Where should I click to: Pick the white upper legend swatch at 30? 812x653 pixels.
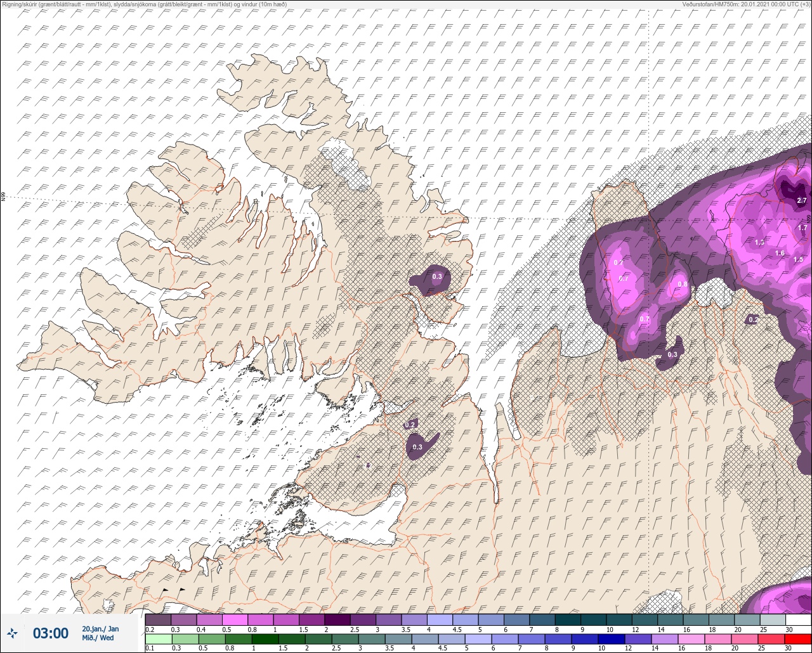click(x=798, y=619)
